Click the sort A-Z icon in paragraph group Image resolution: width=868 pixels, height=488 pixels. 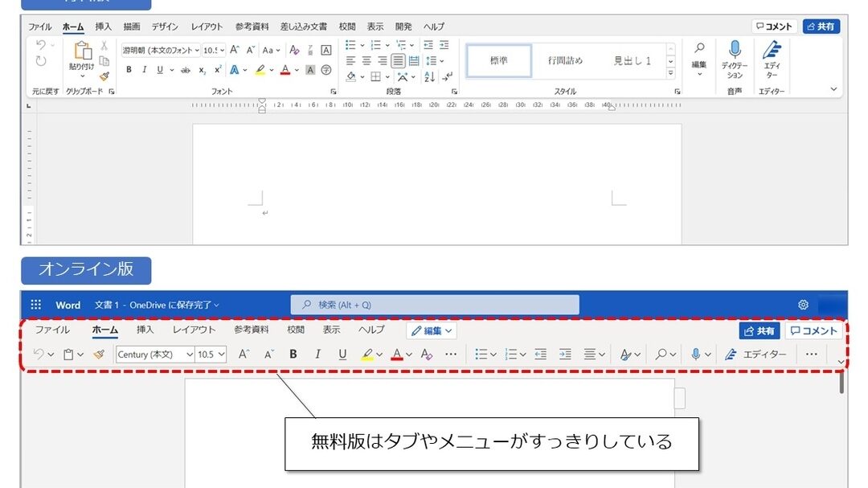coord(429,77)
